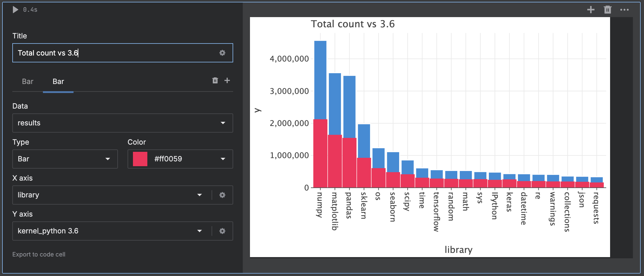Click the trash icon next to the Bar tabs
644x276 pixels.
(215, 80)
